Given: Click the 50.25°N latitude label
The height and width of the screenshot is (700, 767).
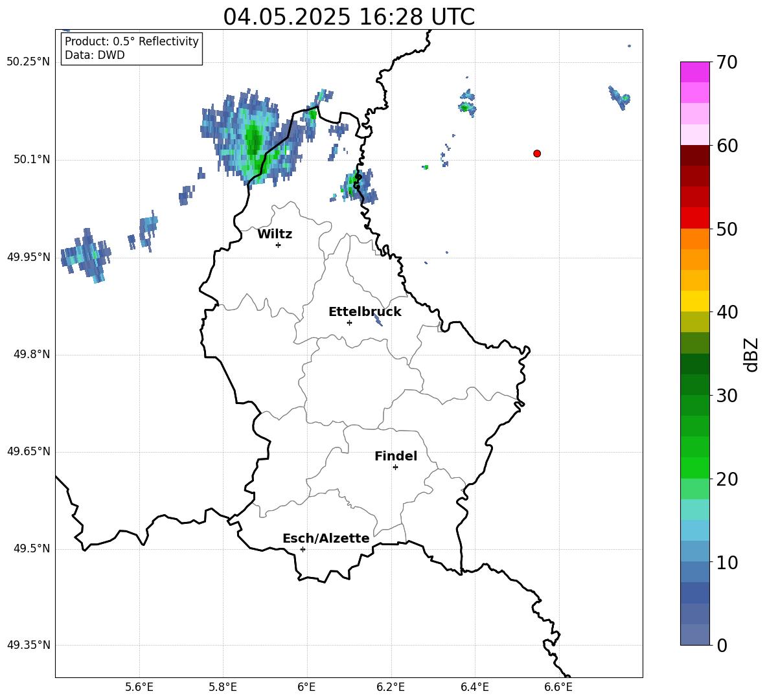Looking at the screenshot, I should tap(29, 62).
